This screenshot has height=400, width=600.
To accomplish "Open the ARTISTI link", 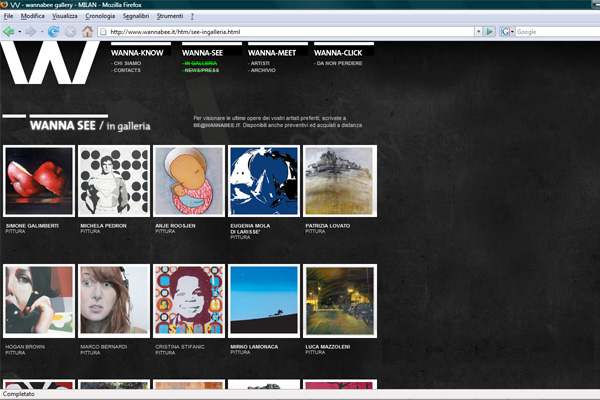I will (x=259, y=63).
